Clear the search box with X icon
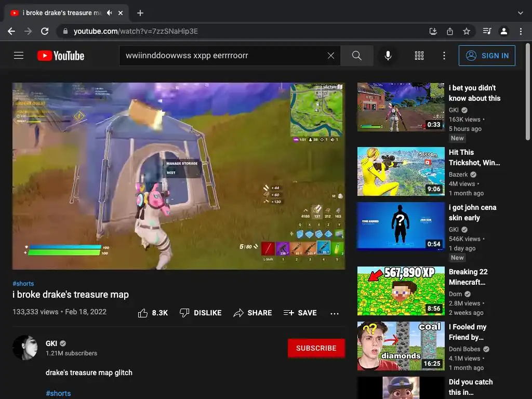 coord(331,56)
